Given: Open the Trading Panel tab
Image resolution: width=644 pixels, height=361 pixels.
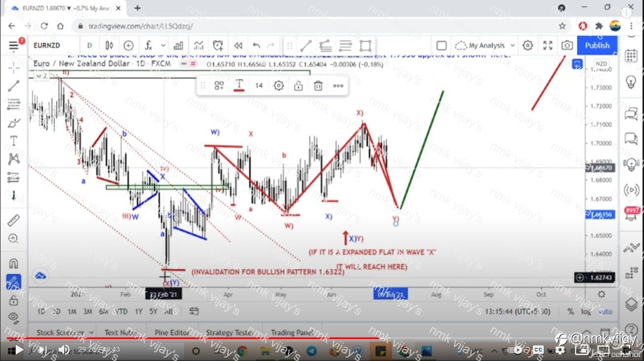Looking at the screenshot, I should point(292,332).
